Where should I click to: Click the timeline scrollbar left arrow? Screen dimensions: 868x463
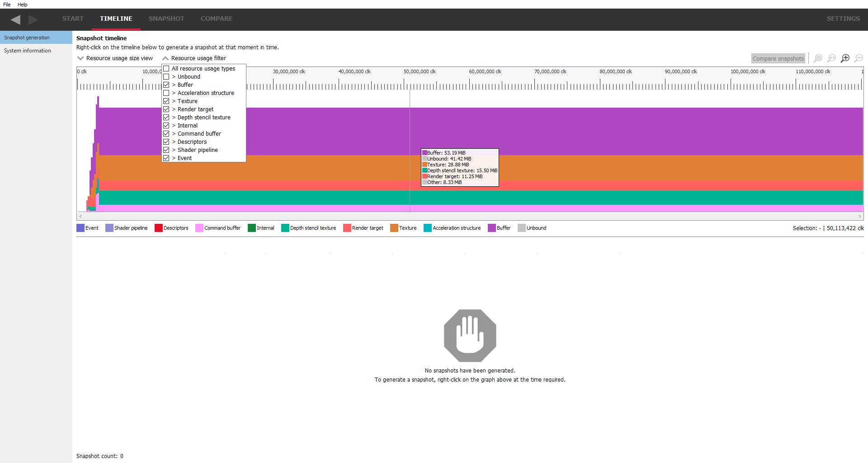coord(80,217)
